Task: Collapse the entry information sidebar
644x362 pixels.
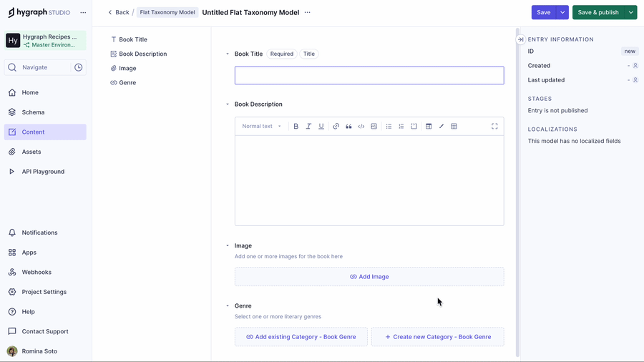Action: (520, 39)
